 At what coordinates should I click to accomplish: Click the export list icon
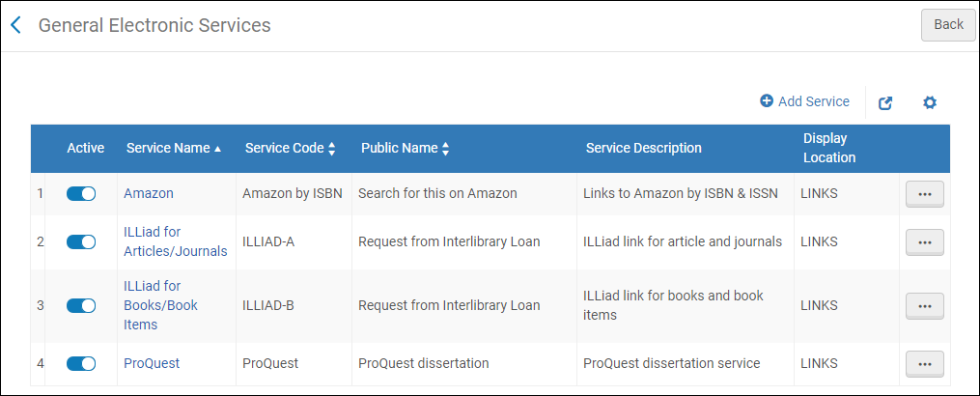(885, 102)
